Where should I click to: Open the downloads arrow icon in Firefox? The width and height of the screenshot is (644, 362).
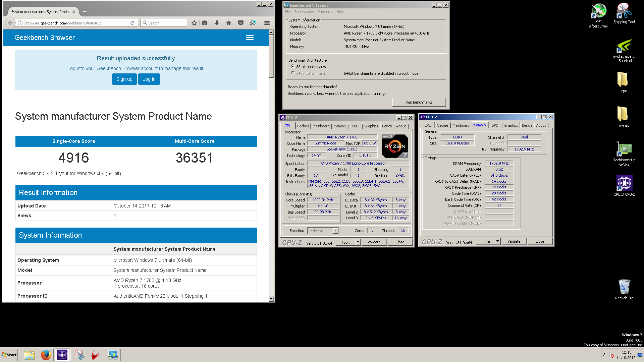216,23
